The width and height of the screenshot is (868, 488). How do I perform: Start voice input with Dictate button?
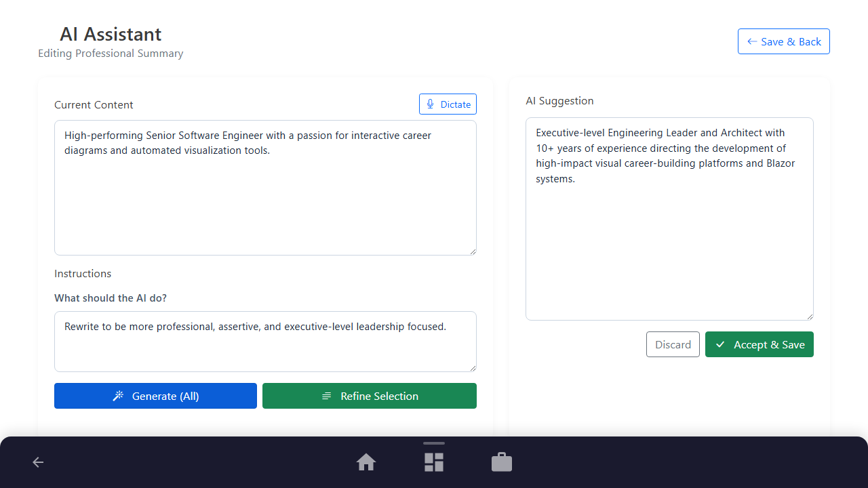(x=448, y=104)
